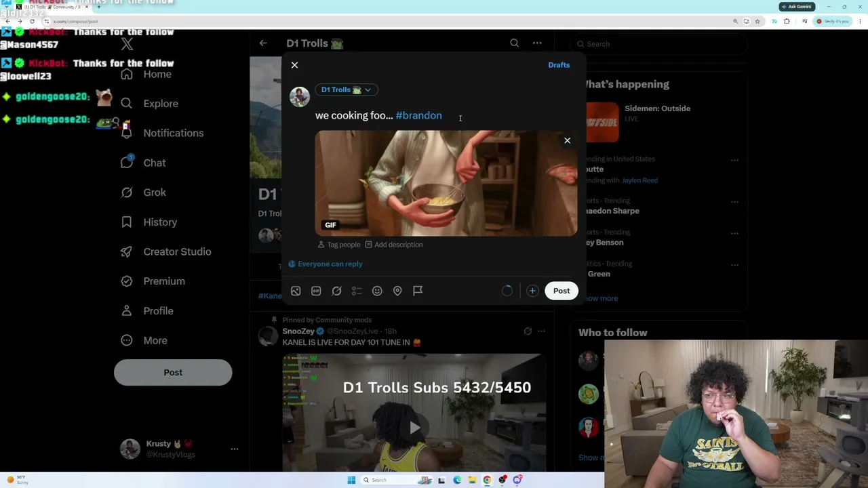Submit the post with the white Post button

561,291
